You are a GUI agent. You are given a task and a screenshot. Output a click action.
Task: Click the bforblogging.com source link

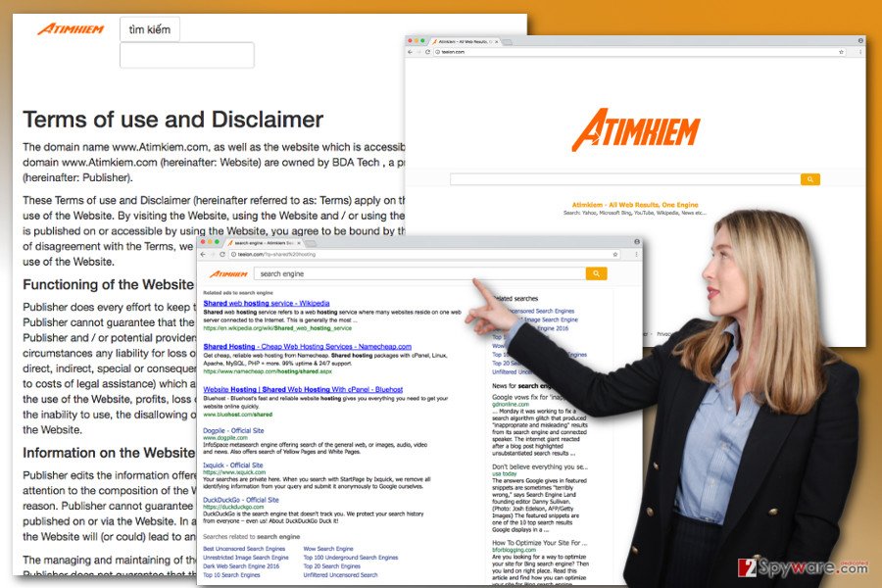514,550
